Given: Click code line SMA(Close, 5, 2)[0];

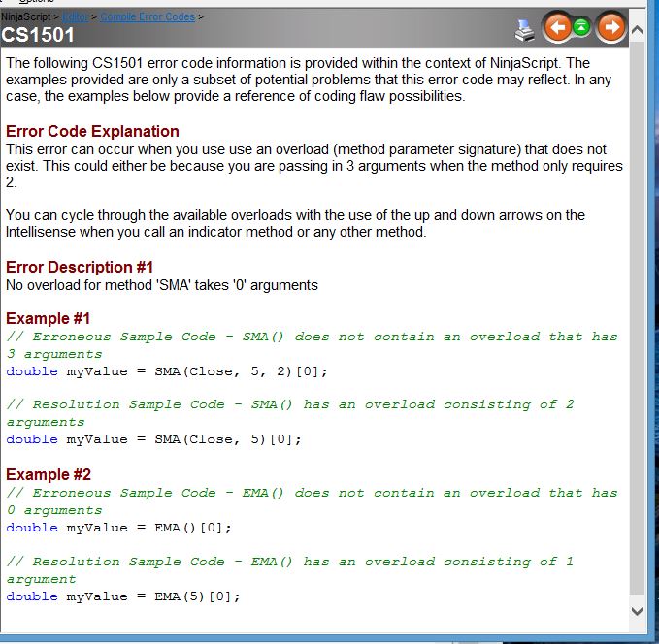Looking at the screenshot, I should pos(167,371).
